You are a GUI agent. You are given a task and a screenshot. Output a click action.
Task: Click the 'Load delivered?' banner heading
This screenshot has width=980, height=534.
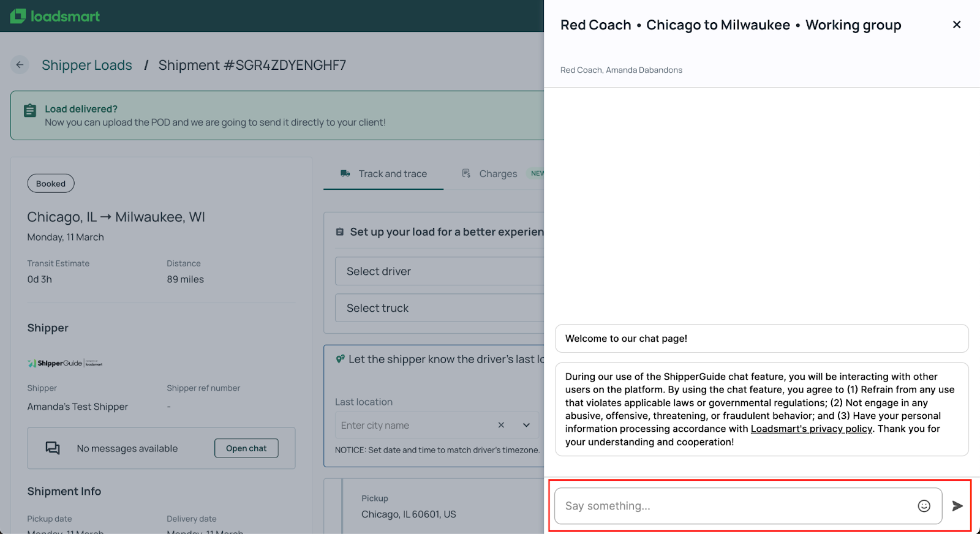81,109
